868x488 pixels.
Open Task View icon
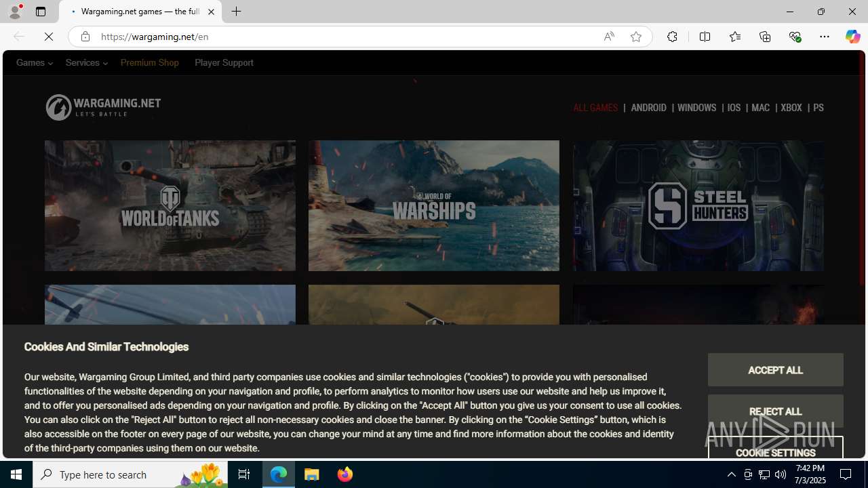pos(244,474)
